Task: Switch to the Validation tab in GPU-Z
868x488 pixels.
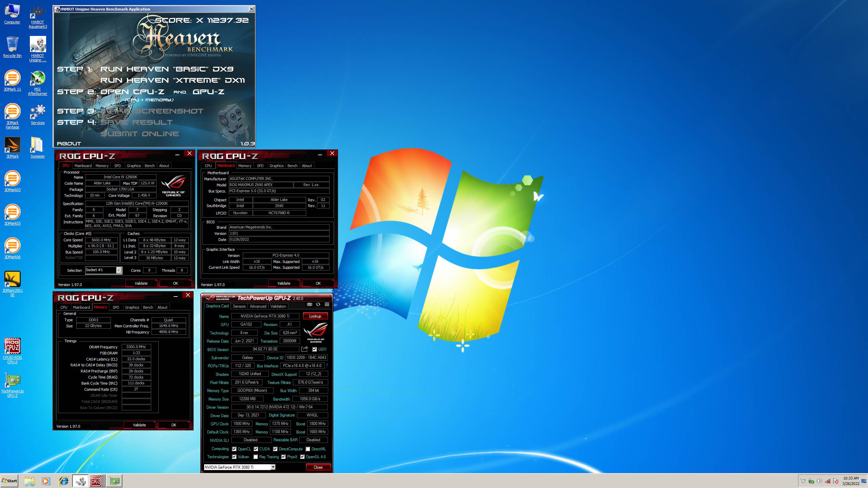Action: coord(278,306)
